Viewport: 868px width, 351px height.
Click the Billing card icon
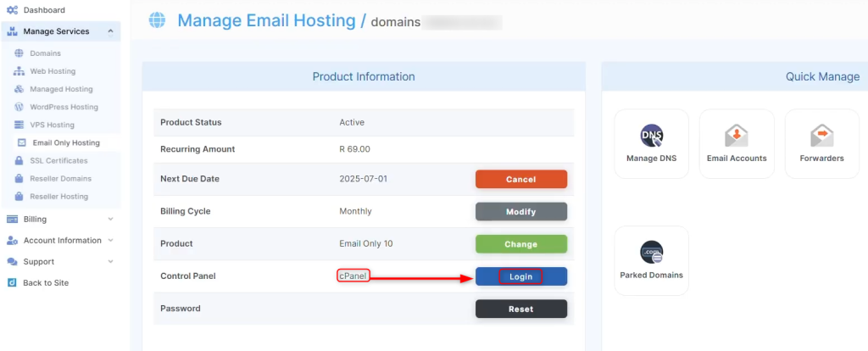(12, 220)
